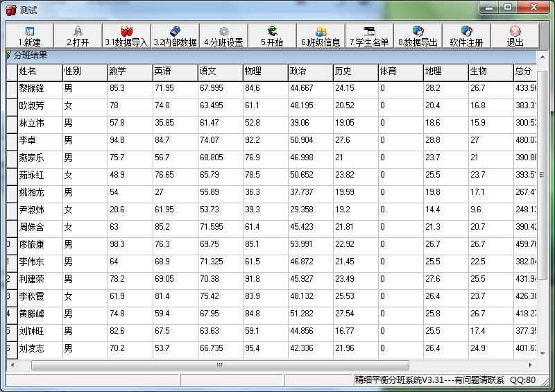
Task: Click the 姓名 column header
Action: (39, 71)
